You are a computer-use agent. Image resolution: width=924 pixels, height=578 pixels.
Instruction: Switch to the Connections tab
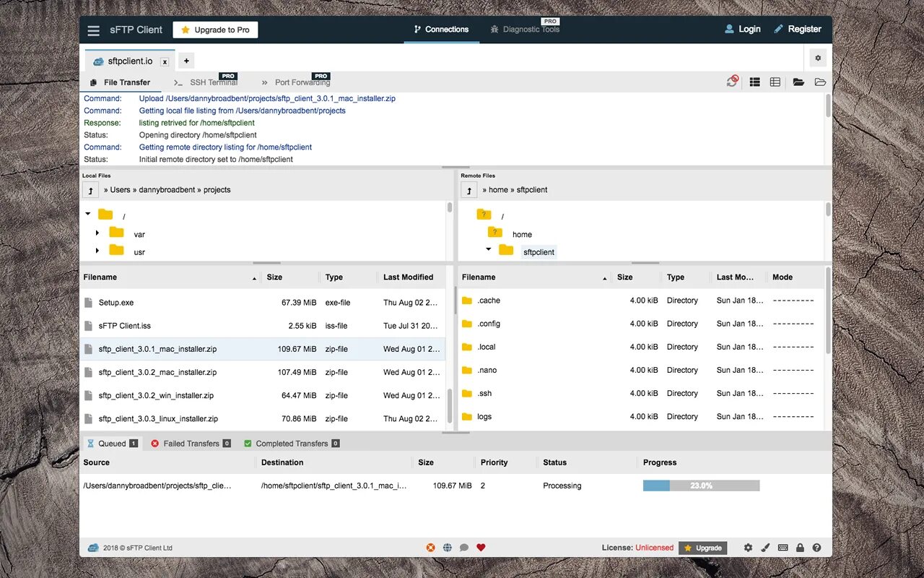441,30
